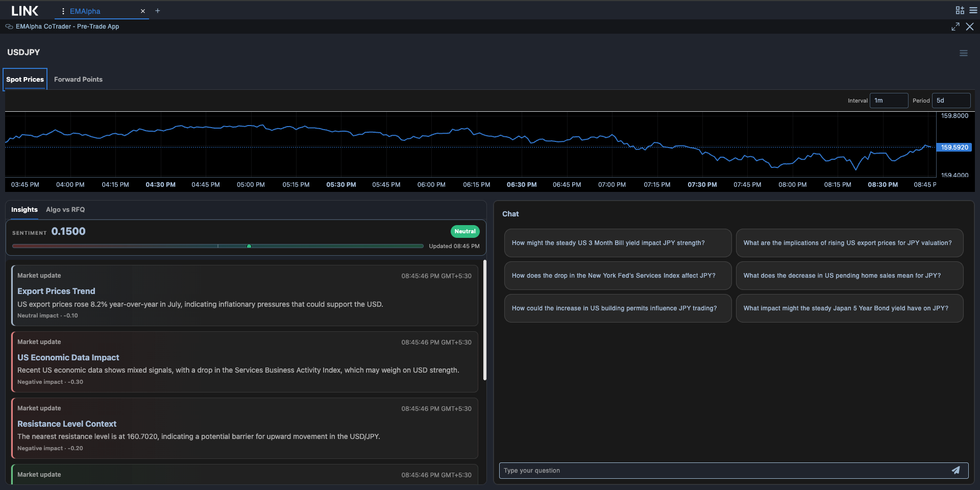Viewport: 980px width, 490px height.
Task: Click the 06:30 PM time marker on chart
Action: pos(521,185)
